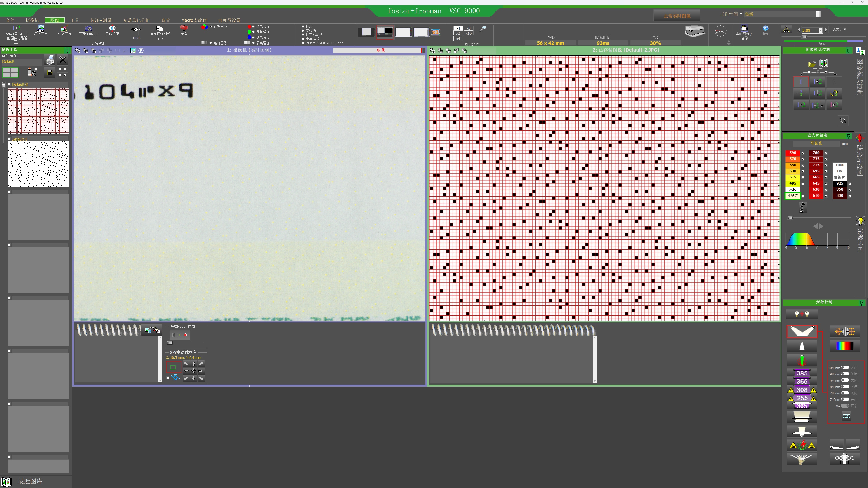Click the record button in 视频记录控制
The width and height of the screenshot is (868, 488).
(185, 335)
